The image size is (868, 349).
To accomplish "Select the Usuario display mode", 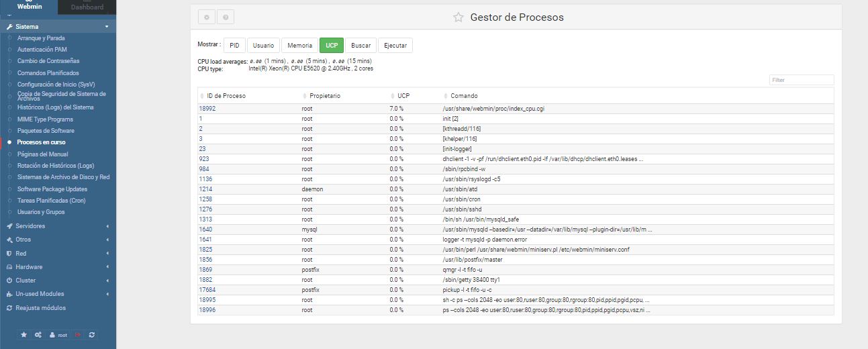I will click(263, 46).
